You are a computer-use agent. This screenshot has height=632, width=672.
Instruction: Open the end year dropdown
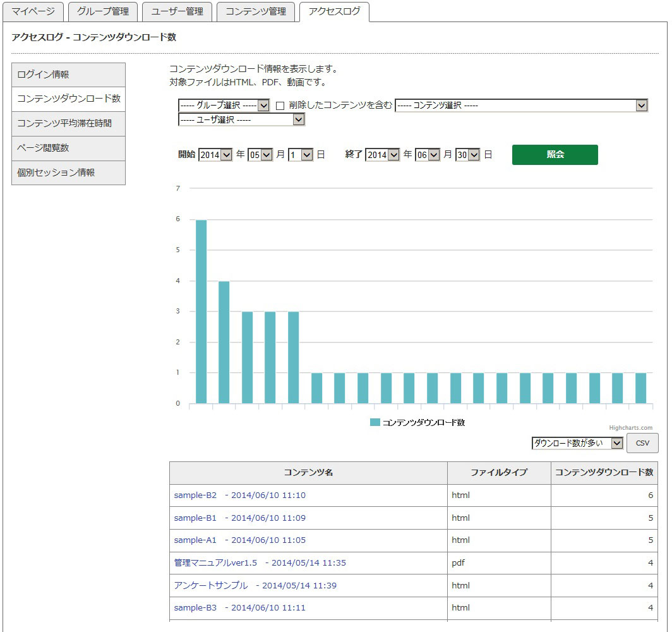[383, 155]
